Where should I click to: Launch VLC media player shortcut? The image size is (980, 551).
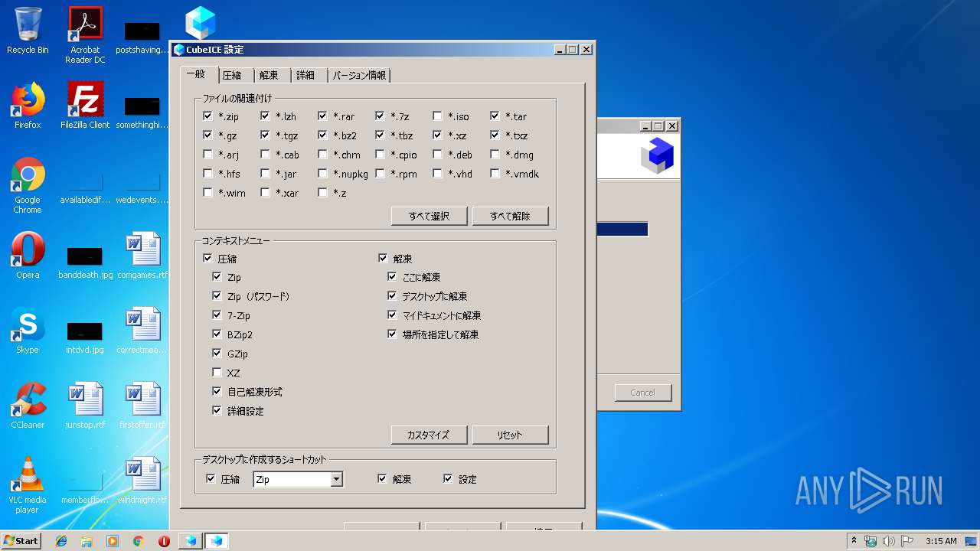click(x=28, y=485)
